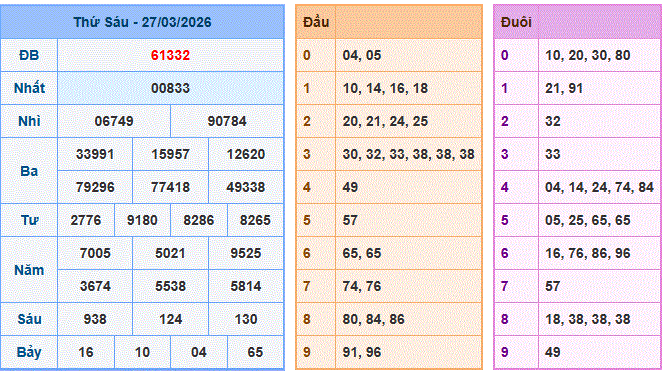Click the Nhất row label
Image resolution: width=666 pixels, height=373 pixels.
pyautogui.click(x=29, y=88)
